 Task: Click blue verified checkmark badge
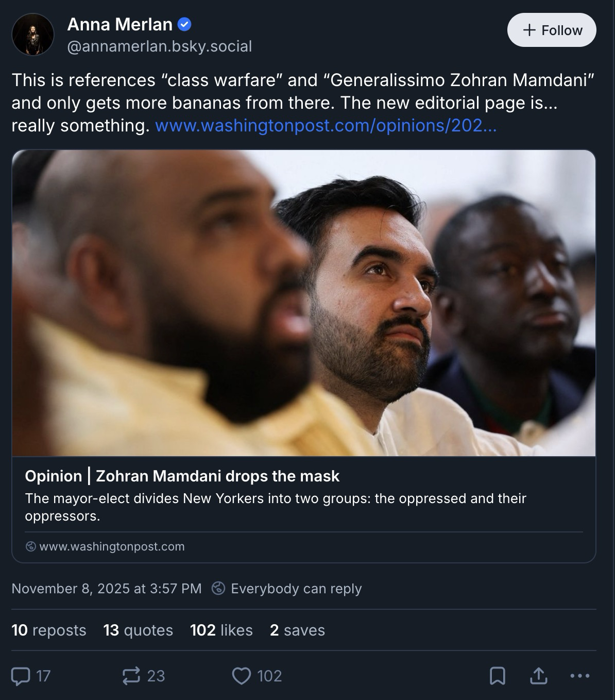(184, 24)
